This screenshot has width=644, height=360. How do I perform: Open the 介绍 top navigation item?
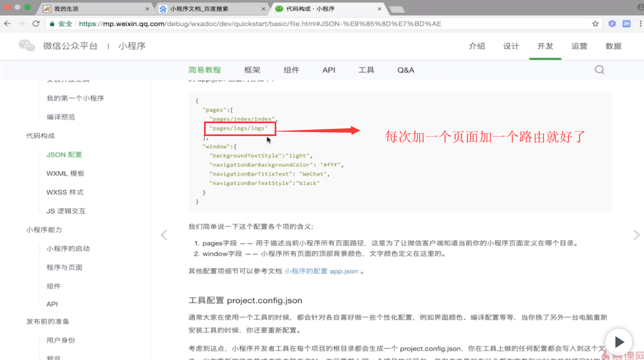pos(477,46)
